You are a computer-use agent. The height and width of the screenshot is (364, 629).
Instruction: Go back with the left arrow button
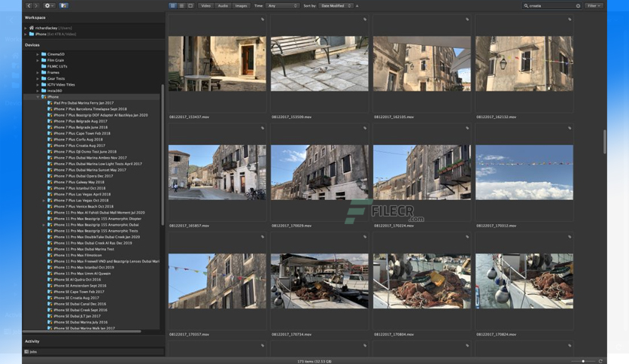(29, 5)
